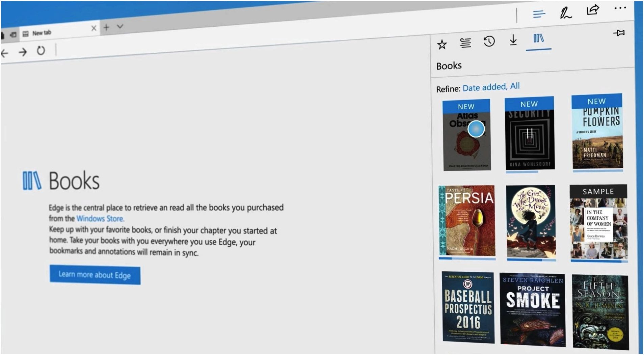Click the Share icon in the toolbar
The width and height of the screenshot is (644, 355).
click(x=593, y=10)
